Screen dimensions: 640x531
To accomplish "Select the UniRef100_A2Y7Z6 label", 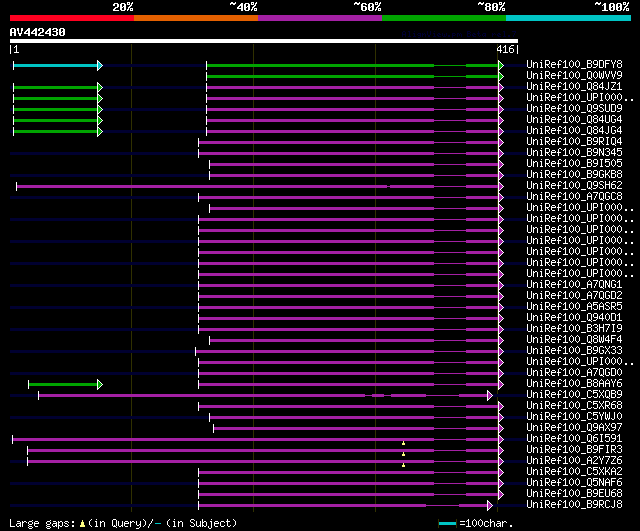I will 574,460.
